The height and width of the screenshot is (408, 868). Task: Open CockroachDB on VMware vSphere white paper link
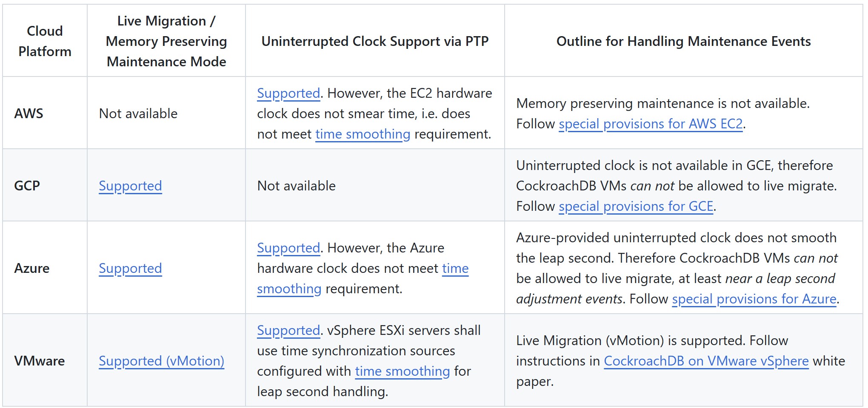(x=706, y=361)
